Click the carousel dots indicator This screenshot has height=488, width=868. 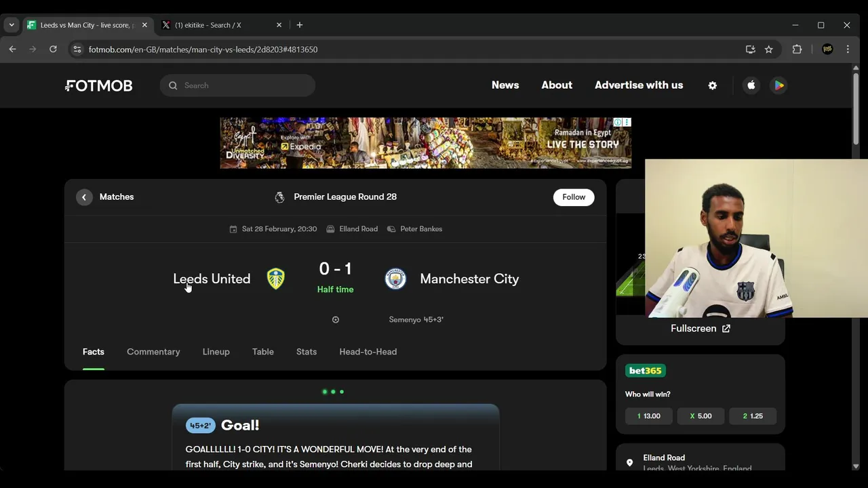(x=333, y=392)
